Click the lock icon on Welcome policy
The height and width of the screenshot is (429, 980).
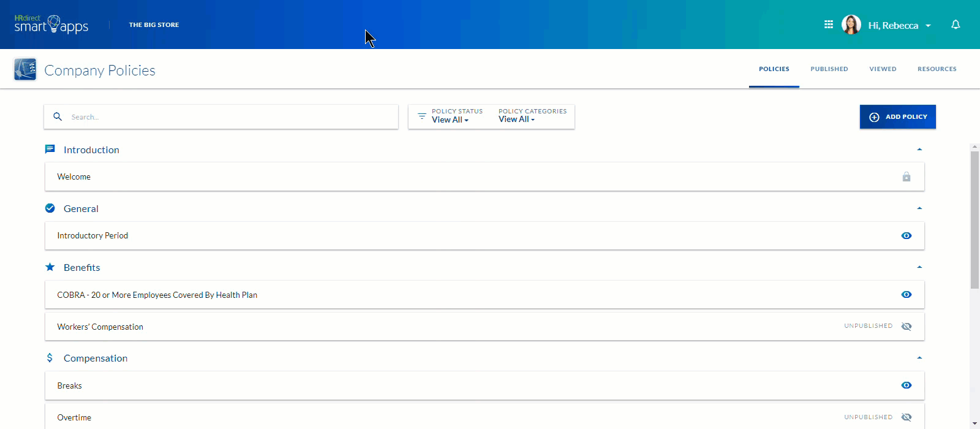tap(907, 177)
